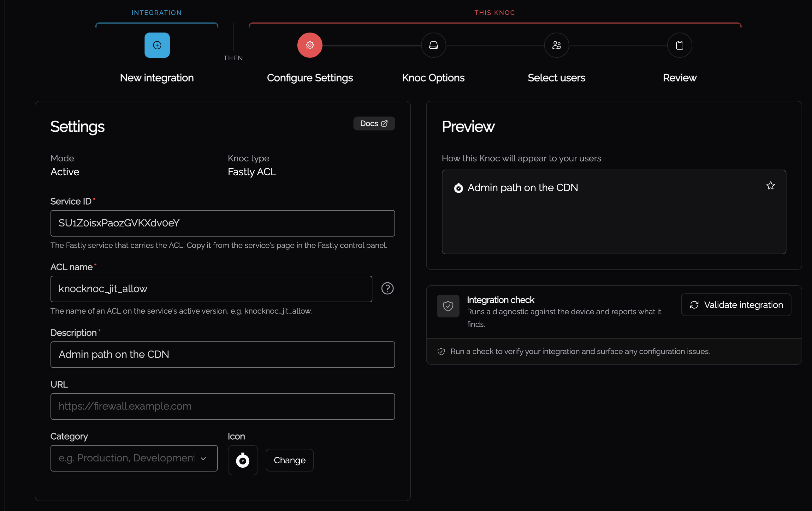Click the New integration plus icon
The image size is (812, 511).
[157, 45]
